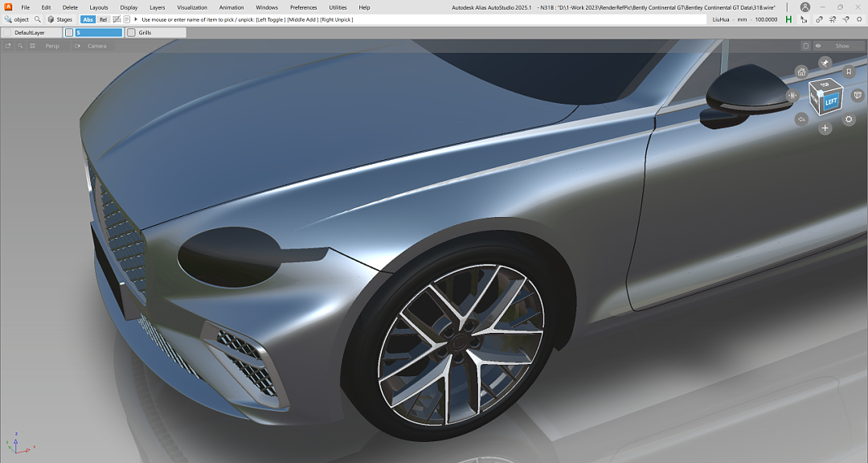Toggle the Grills layer visibility checkbox
The width and height of the screenshot is (868, 463).
131,33
